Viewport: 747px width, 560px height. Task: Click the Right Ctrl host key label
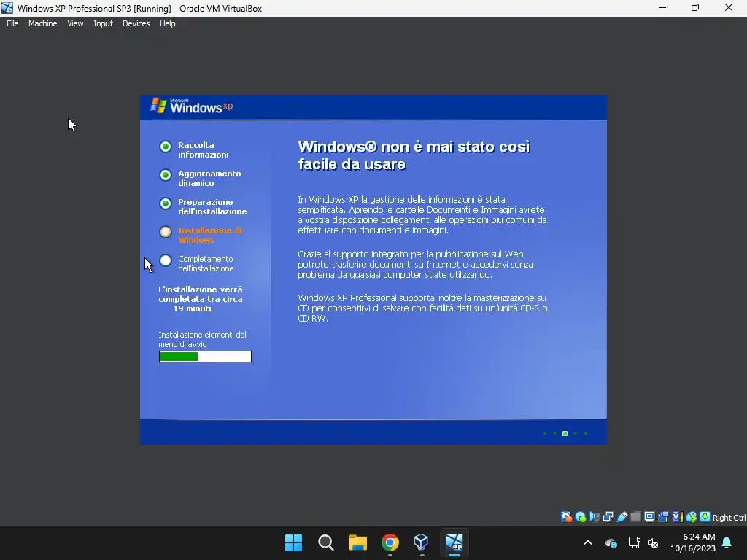729,518
